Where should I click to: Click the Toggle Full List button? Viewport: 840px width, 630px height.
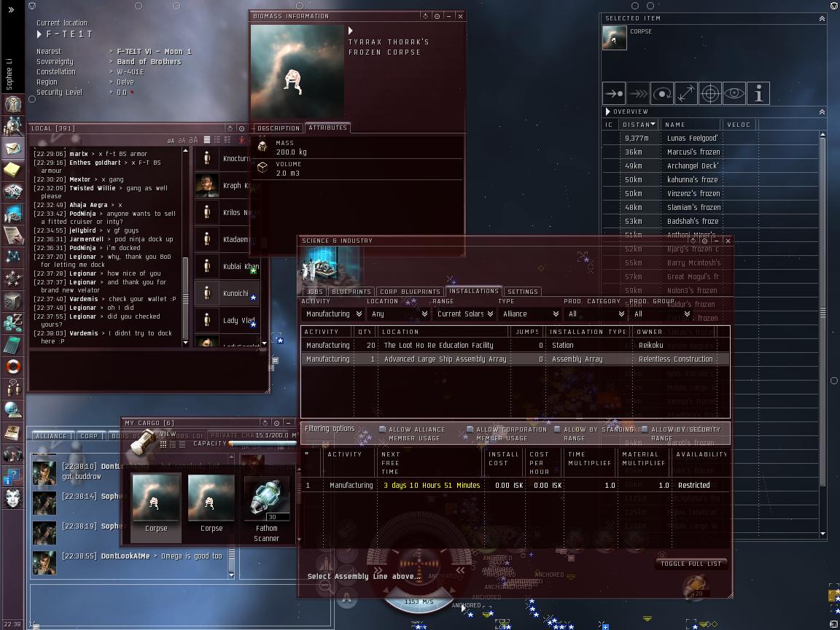pos(691,564)
